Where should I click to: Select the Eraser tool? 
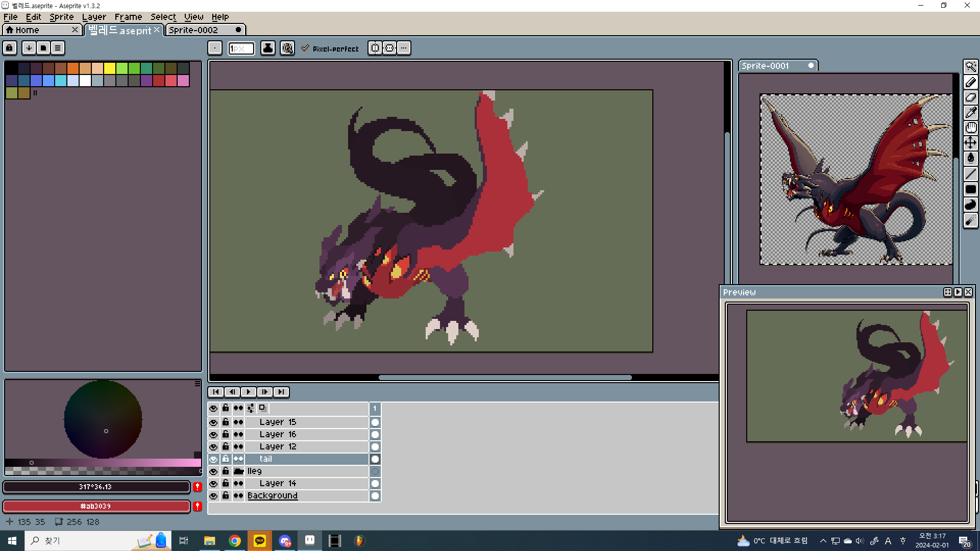pyautogui.click(x=970, y=97)
